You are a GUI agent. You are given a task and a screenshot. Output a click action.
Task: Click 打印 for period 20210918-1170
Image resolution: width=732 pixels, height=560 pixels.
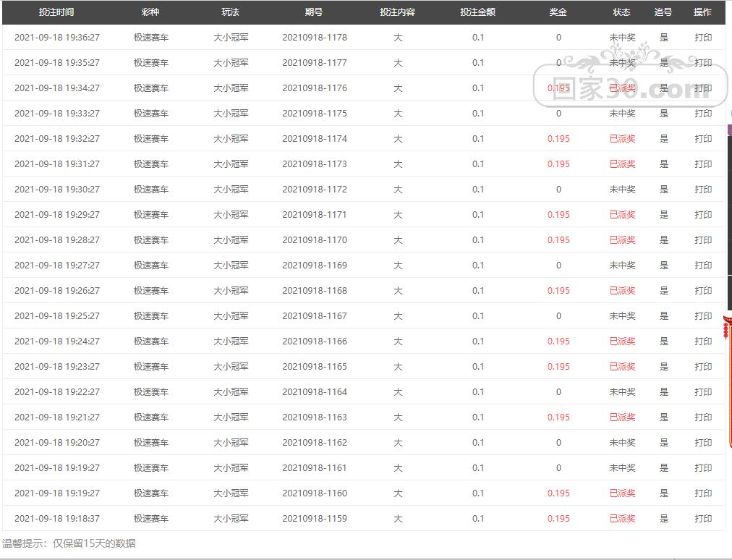click(x=703, y=240)
